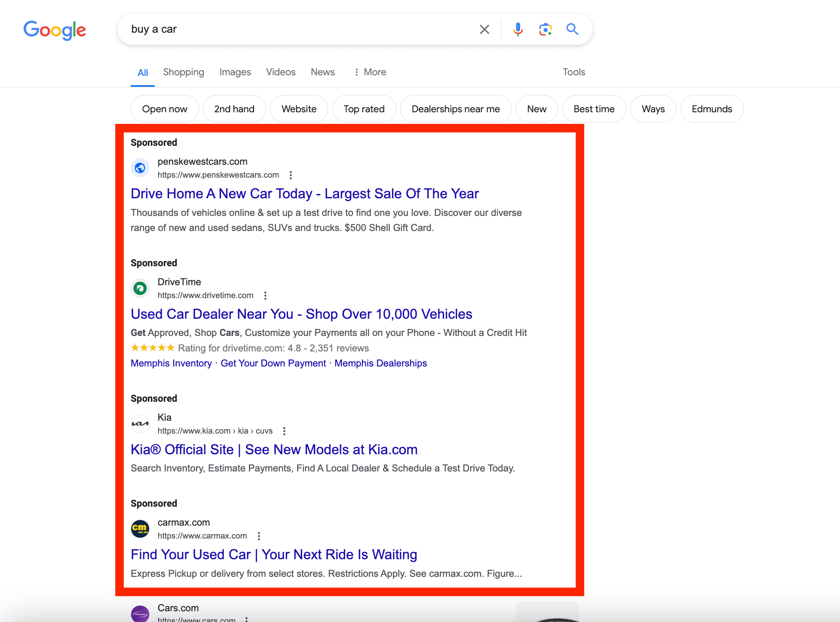Open the three-dot menu next to penskewestcars.com URL
Viewport: 840px width, 622px height.
pyautogui.click(x=291, y=175)
